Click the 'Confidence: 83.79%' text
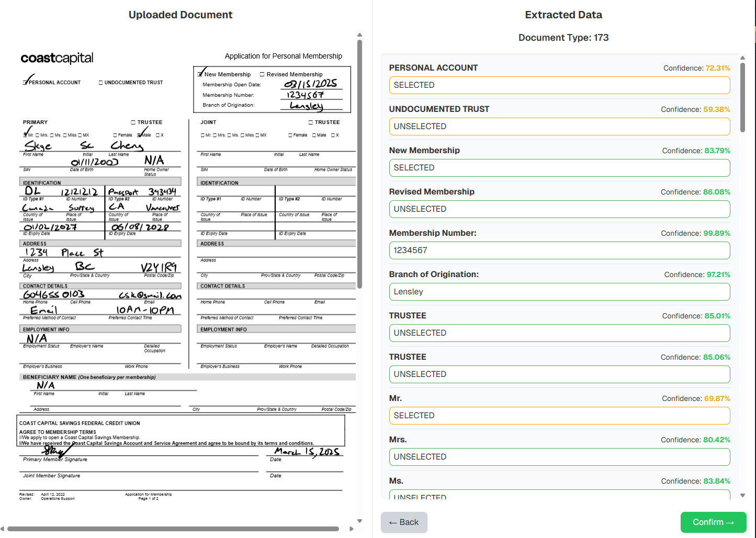 [x=696, y=151]
